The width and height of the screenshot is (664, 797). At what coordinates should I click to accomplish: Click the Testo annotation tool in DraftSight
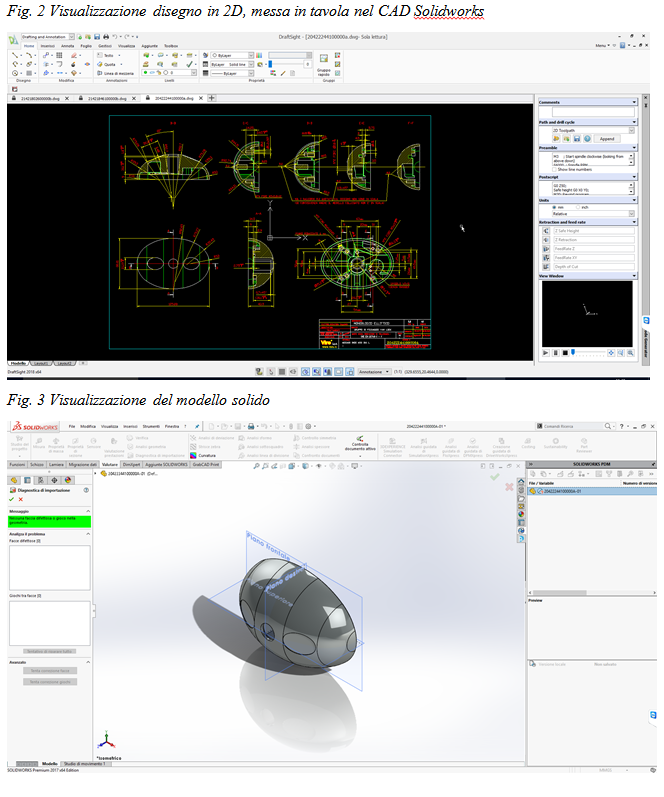[106, 55]
